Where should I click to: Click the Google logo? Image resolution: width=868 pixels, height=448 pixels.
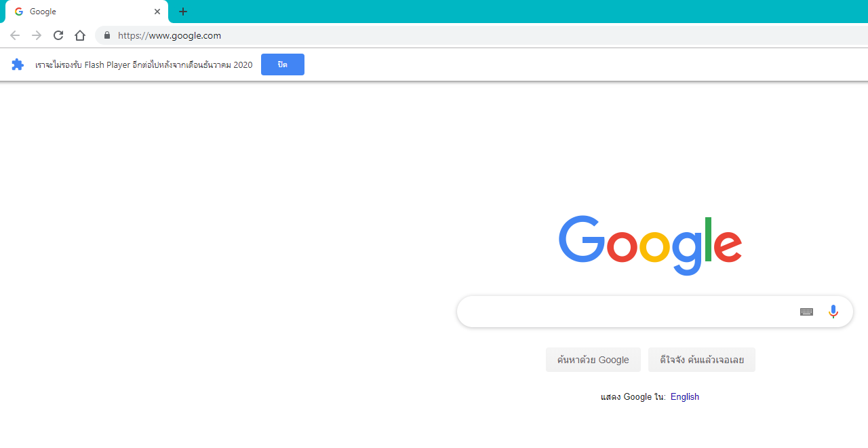pyautogui.click(x=650, y=245)
